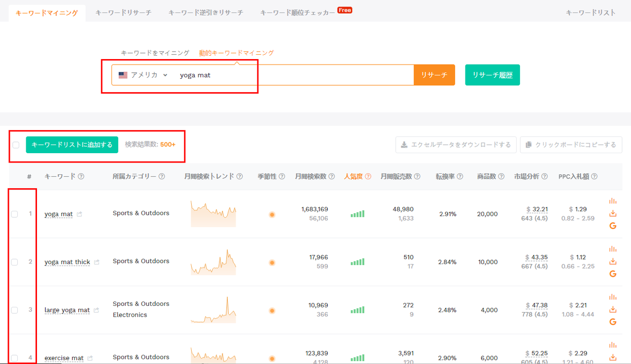The height and width of the screenshot is (364, 631).
Task: Open リサーチ履歴 button
Action: (492, 75)
